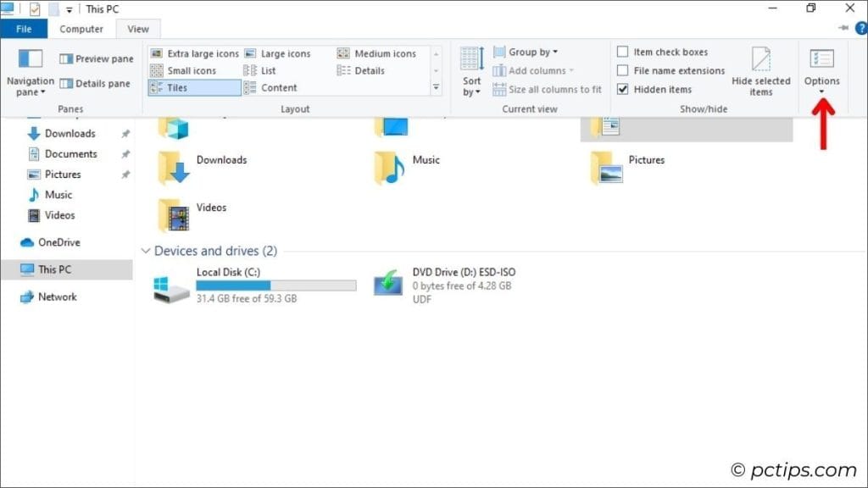This screenshot has height=488, width=868.
Task: Switch to the Computer tab
Action: [81, 28]
